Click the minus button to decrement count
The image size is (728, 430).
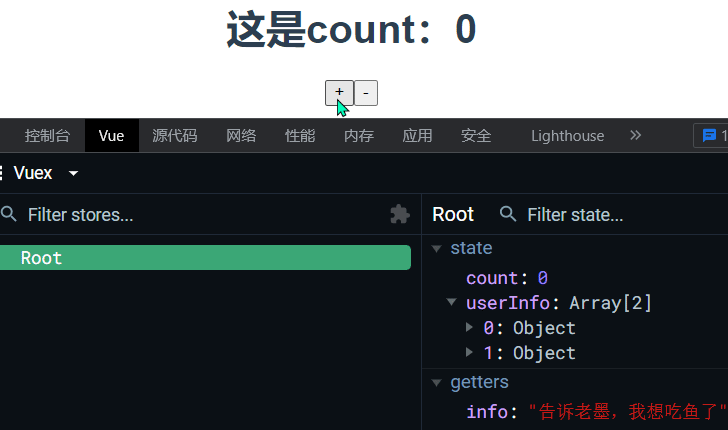(x=366, y=93)
